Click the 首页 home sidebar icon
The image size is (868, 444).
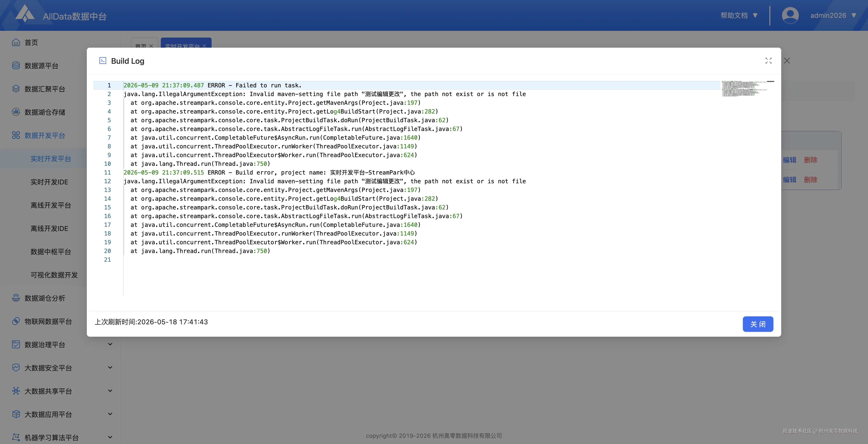[x=16, y=42]
